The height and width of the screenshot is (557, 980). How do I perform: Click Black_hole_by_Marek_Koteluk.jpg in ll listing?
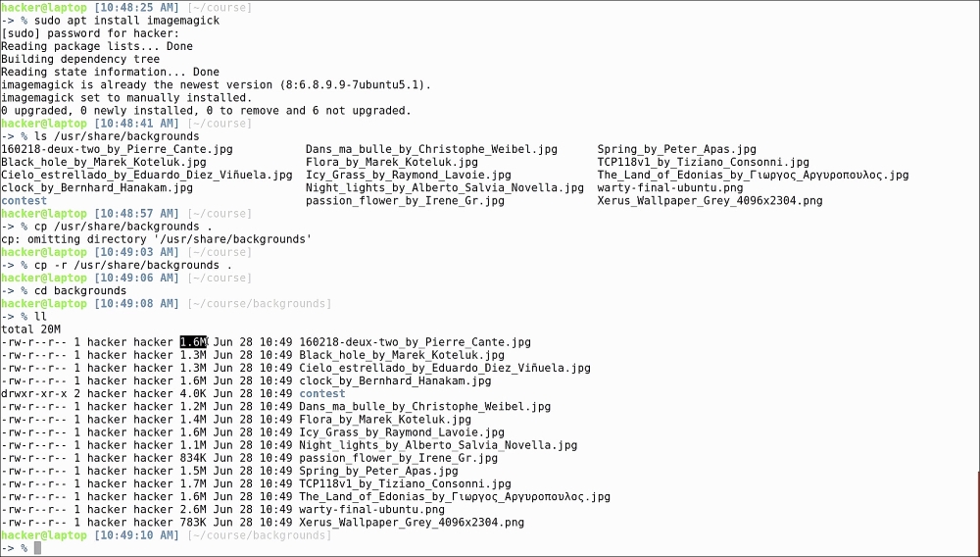point(401,355)
